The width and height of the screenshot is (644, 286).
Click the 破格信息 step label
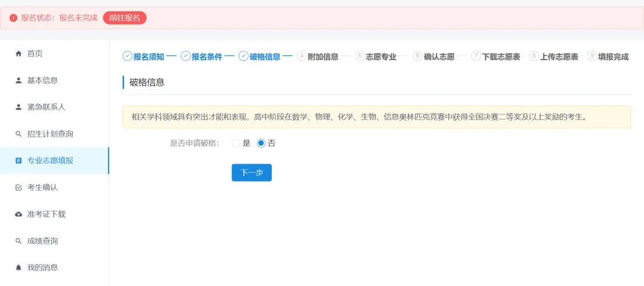[x=265, y=57]
